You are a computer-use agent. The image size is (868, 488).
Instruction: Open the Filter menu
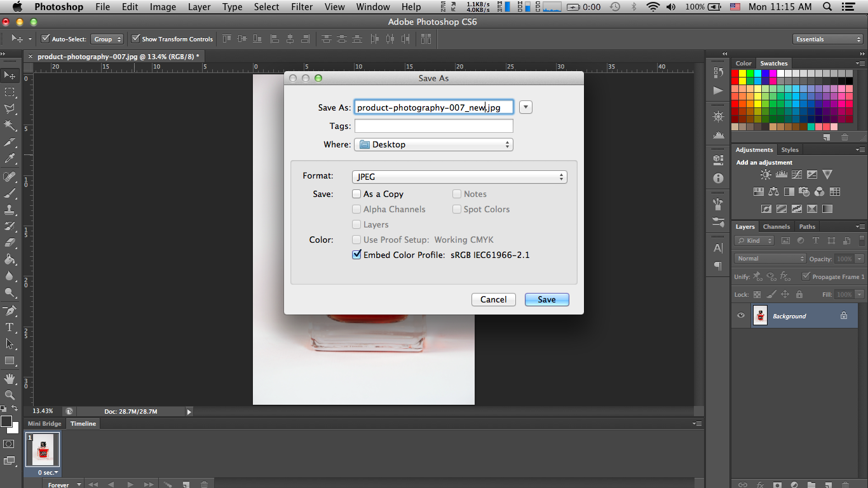point(302,7)
